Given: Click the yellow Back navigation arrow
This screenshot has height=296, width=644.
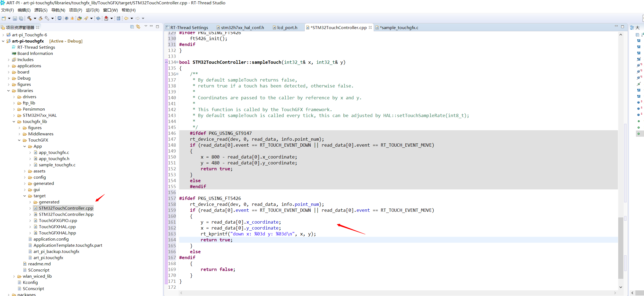Looking at the screenshot, I should click(x=126, y=18).
